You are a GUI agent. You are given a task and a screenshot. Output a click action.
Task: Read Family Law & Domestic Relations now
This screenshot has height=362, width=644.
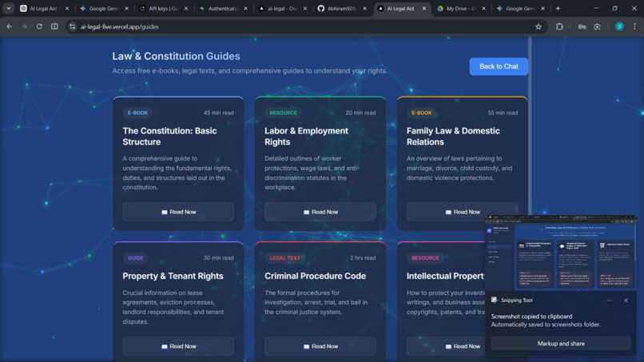click(462, 212)
